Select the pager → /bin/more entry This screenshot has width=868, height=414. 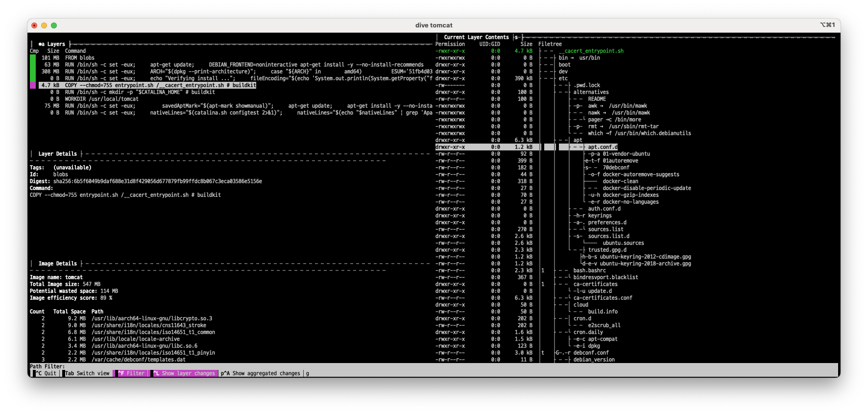coord(615,120)
